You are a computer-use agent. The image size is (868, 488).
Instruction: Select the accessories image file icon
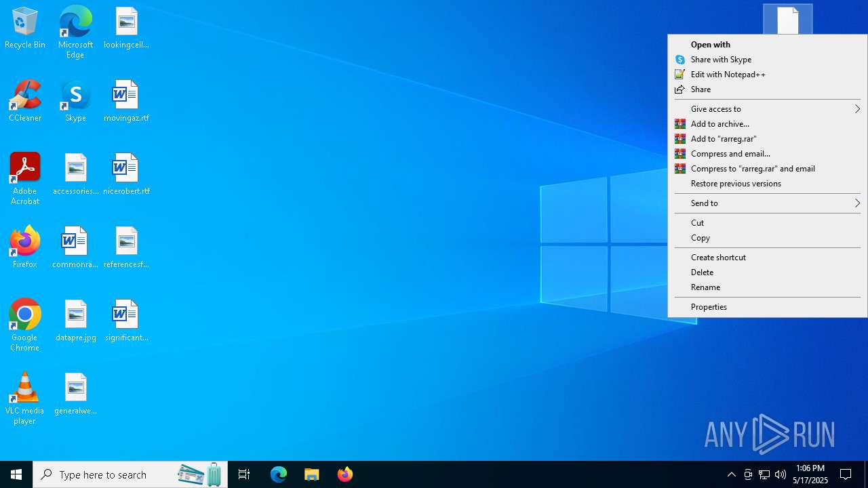tap(75, 175)
